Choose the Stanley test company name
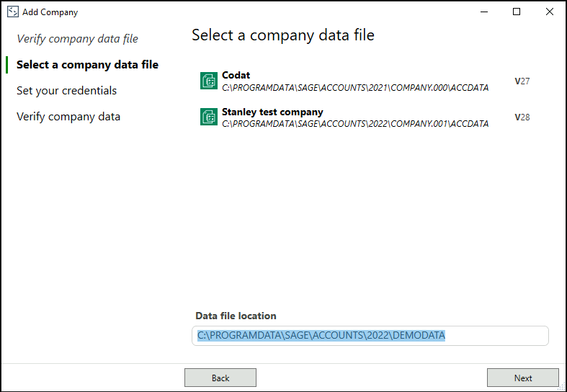The width and height of the screenshot is (567, 392). click(x=272, y=112)
